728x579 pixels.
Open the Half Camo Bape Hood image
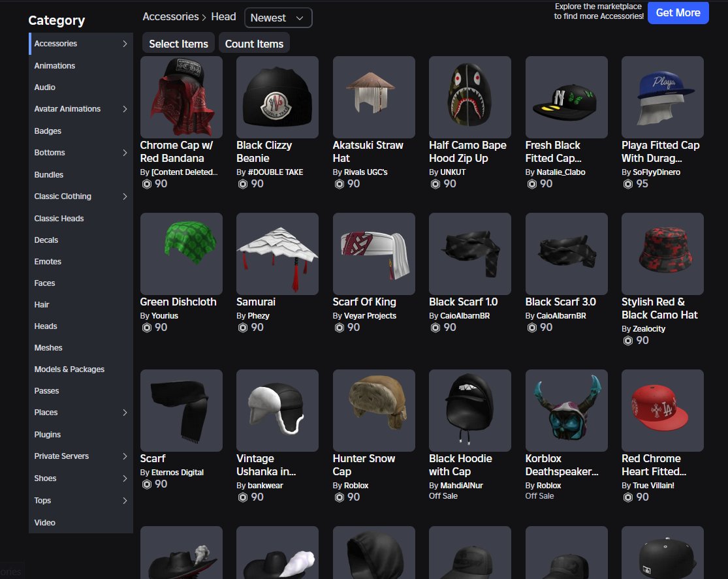[469, 97]
